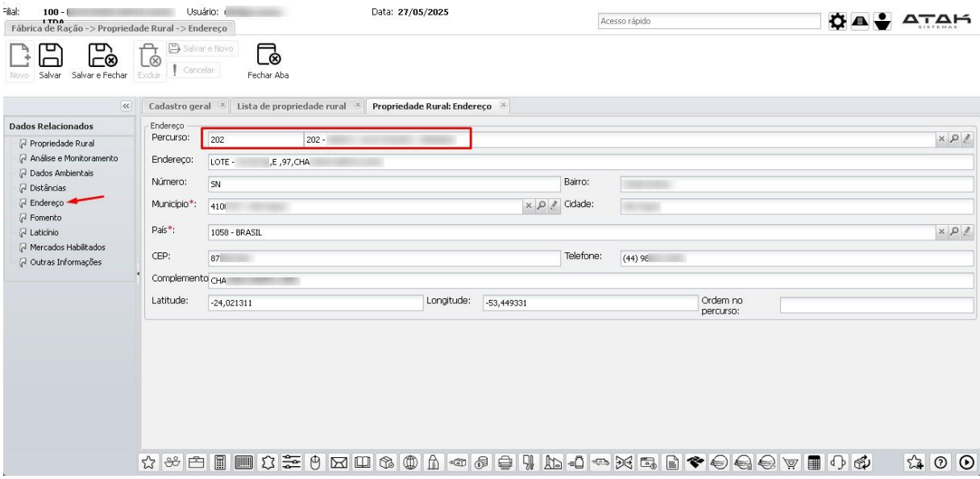Open the sliders icon in bottom toolbar
The image size is (980, 479).
click(x=291, y=463)
